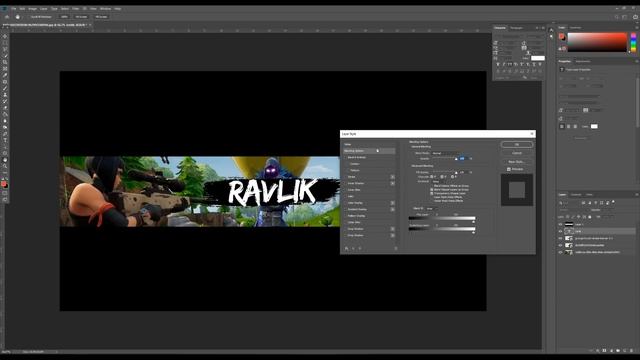This screenshot has width=640, height=360.
Task: Select the Rectangular Marquee tool
Action: click(5, 42)
